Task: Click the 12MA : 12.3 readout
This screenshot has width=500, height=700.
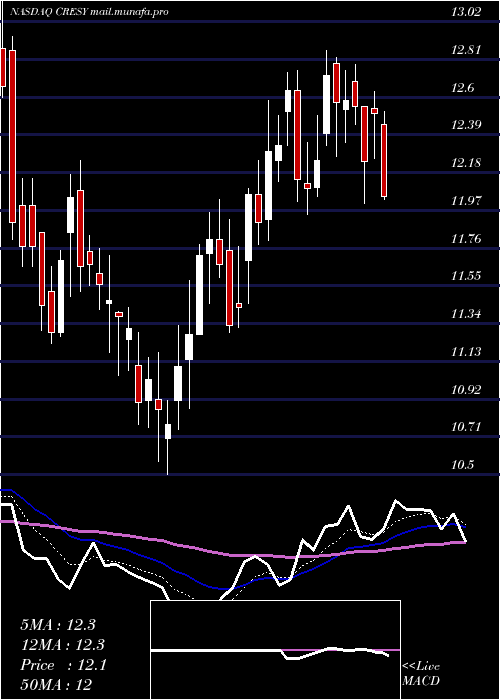Action: coord(62,645)
